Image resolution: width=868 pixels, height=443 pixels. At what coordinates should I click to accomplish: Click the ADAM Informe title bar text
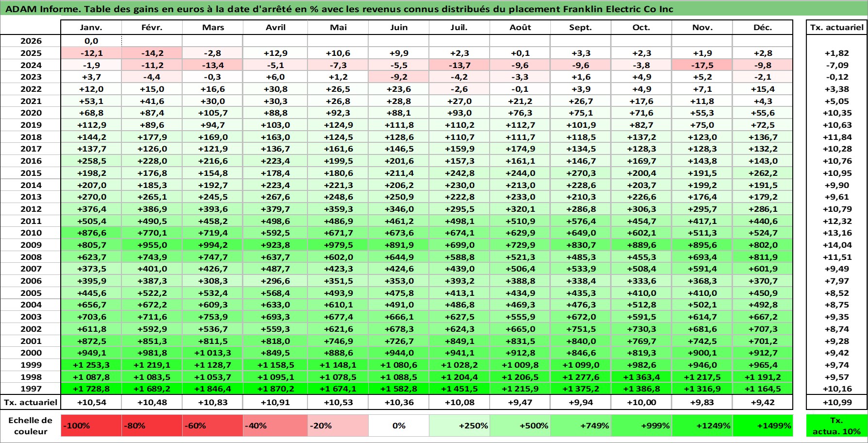pos(339,9)
